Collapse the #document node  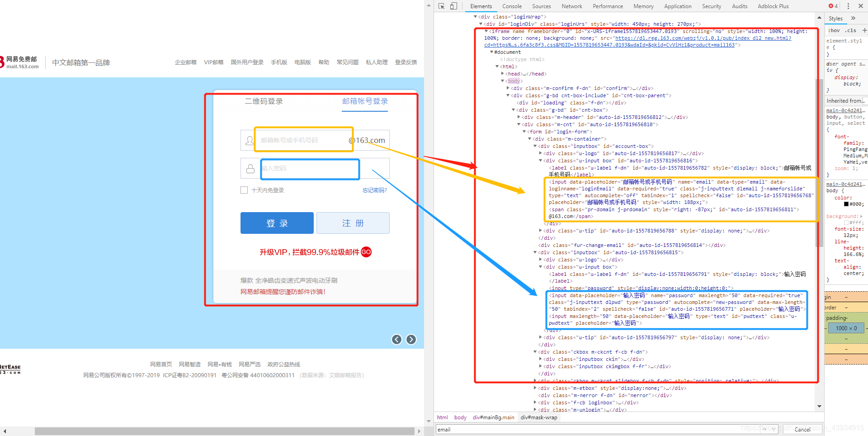pos(491,52)
